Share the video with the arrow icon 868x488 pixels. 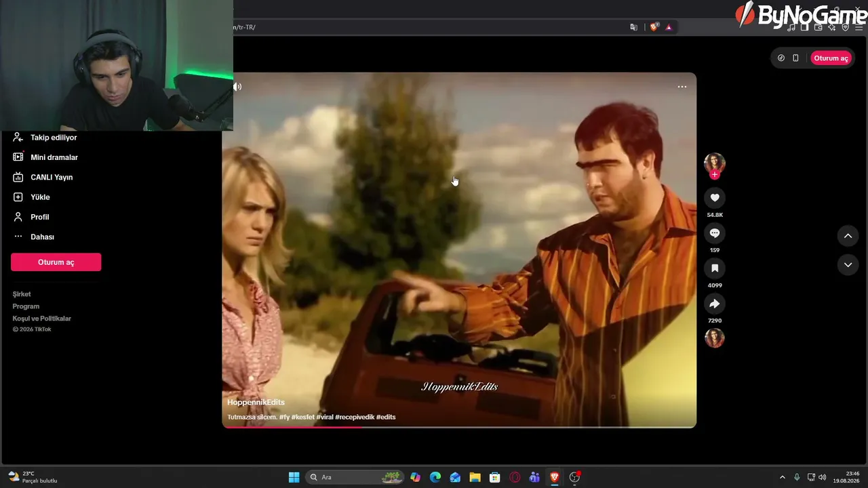(x=714, y=303)
